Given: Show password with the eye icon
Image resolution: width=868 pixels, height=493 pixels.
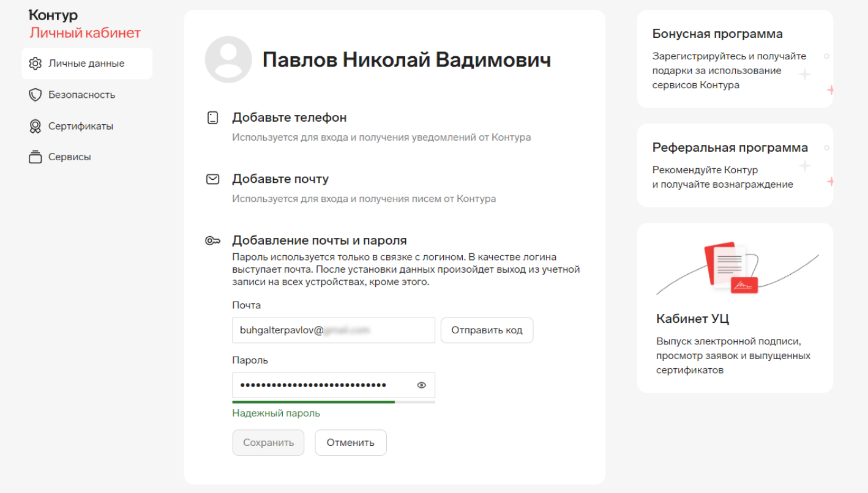Looking at the screenshot, I should (x=421, y=385).
